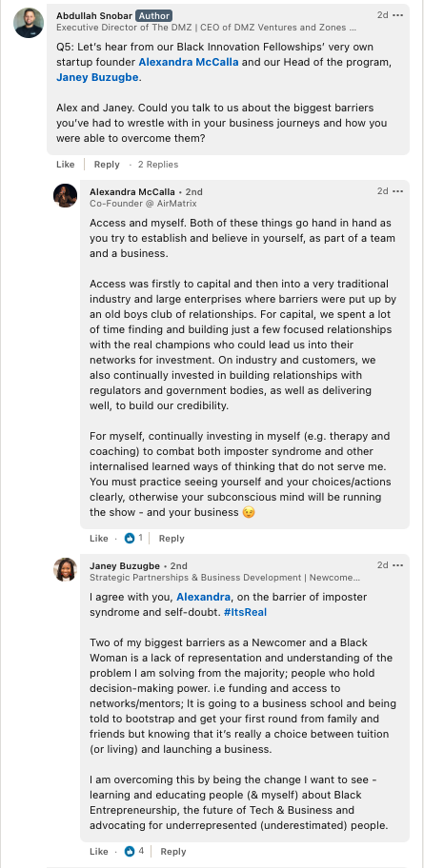Reply to Abdullah Snobar's Q5 comment
424x868 pixels.
tap(107, 165)
